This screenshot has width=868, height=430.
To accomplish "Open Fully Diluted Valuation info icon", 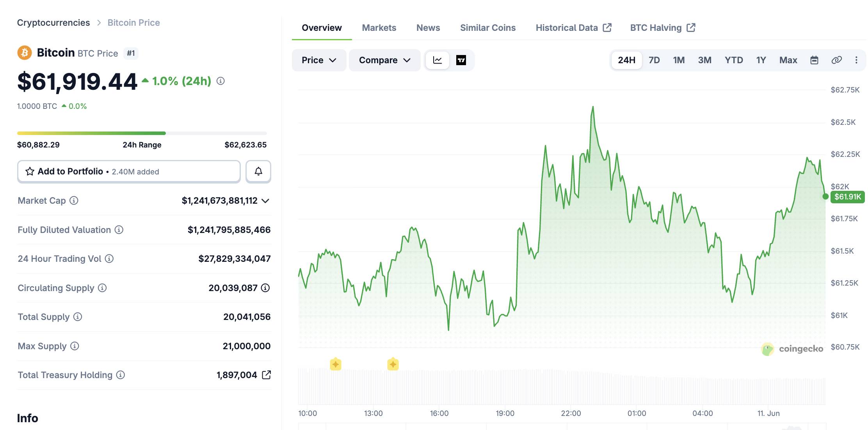I will pyautogui.click(x=119, y=229).
